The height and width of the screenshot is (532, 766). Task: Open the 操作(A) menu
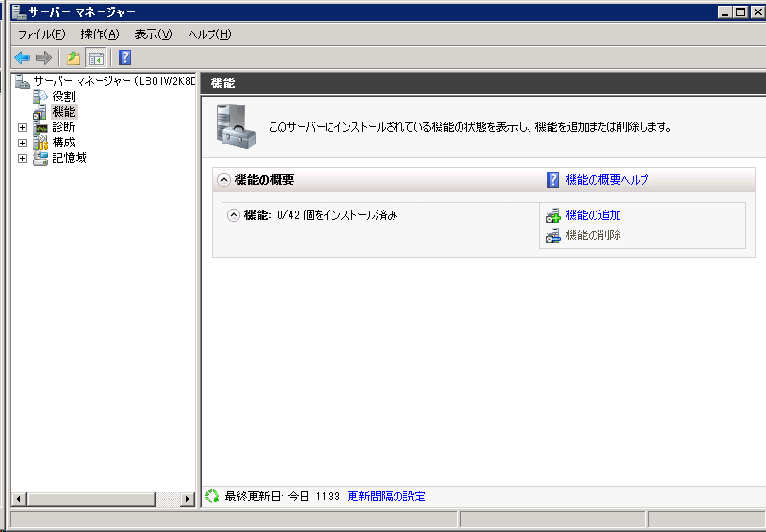point(101,34)
